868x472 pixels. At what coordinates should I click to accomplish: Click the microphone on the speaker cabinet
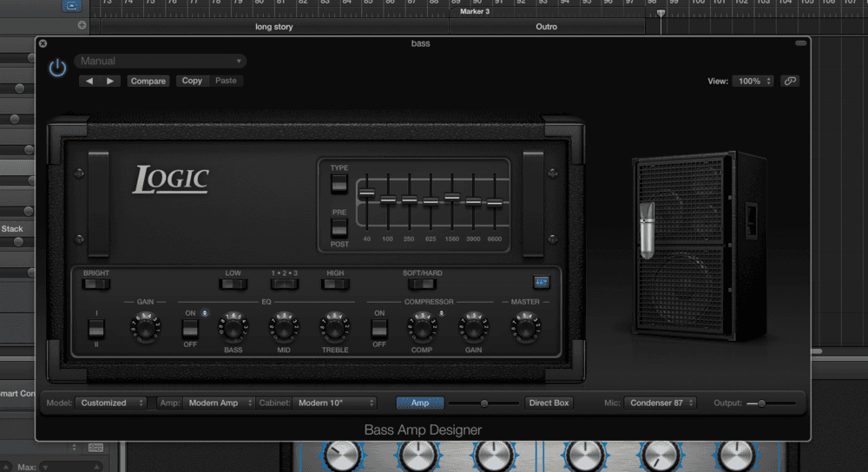click(x=647, y=230)
